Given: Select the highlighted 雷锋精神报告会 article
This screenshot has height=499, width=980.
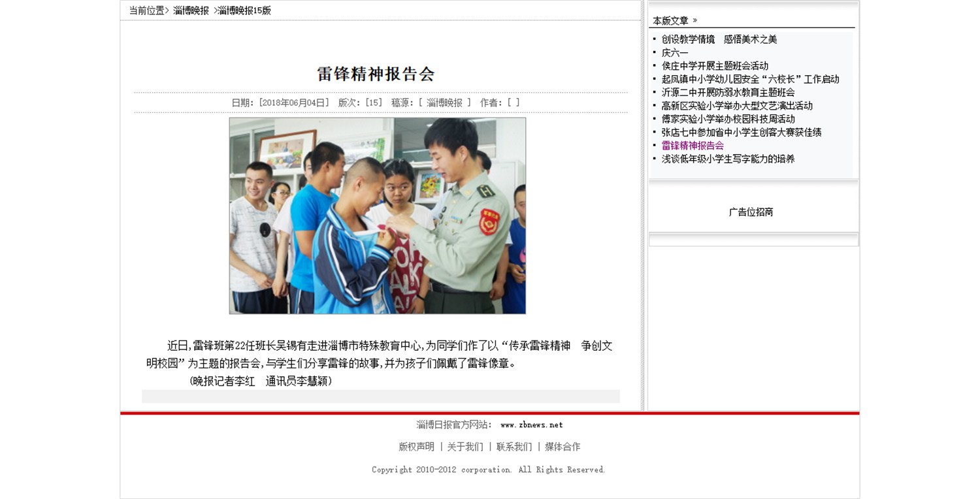Looking at the screenshot, I should pyautogui.click(x=693, y=146).
